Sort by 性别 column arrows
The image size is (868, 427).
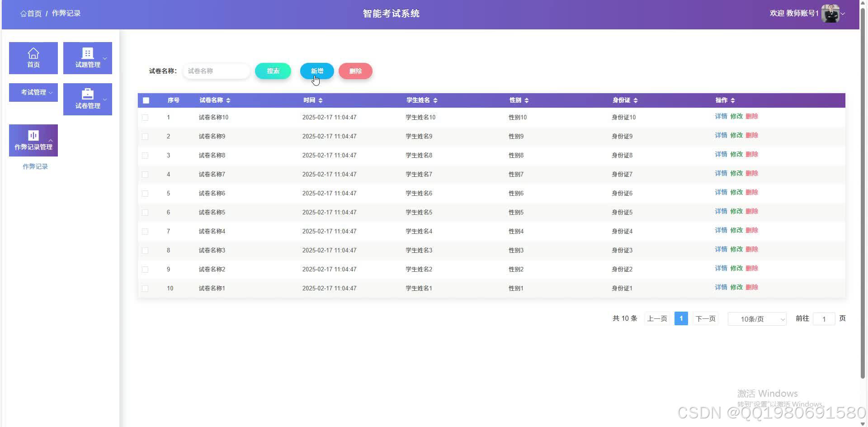527,100
